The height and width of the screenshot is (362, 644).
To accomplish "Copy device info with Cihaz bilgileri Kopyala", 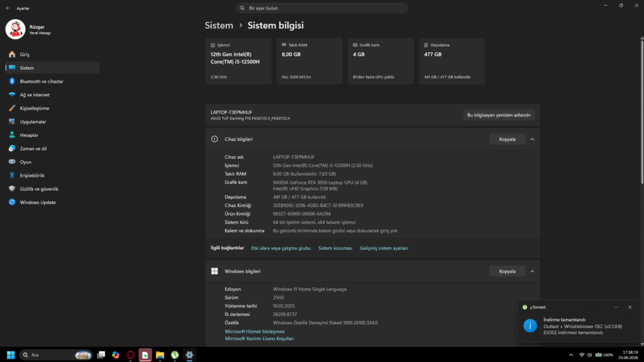I will tap(508, 139).
